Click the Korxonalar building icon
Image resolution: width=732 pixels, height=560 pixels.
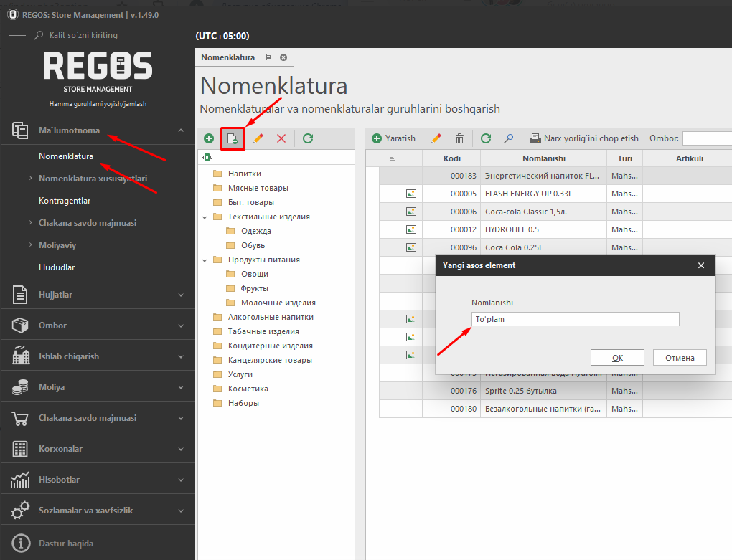click(20, 449)
